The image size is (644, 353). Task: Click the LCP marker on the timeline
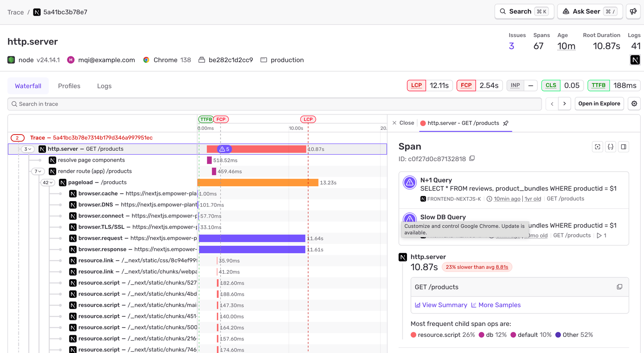[308, 119]
